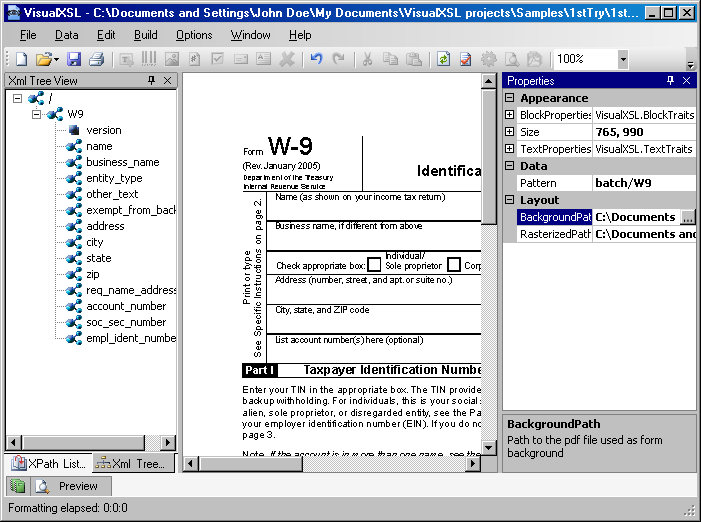
Task: Click the Open folder toolbar icon
Action: 44,59
